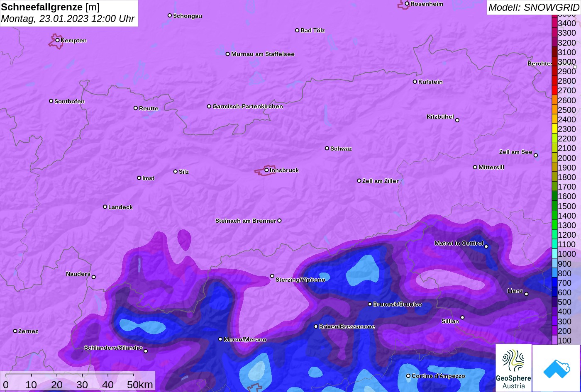This screenshot has height=392, width=581.
Task: Click the 1000 cyan legend swatch
Action: [554, 254]
